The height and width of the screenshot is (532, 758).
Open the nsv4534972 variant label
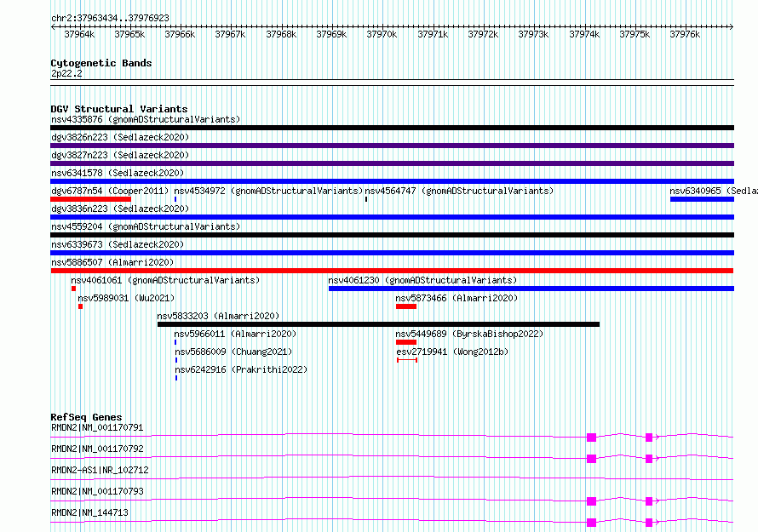point(268,191)
